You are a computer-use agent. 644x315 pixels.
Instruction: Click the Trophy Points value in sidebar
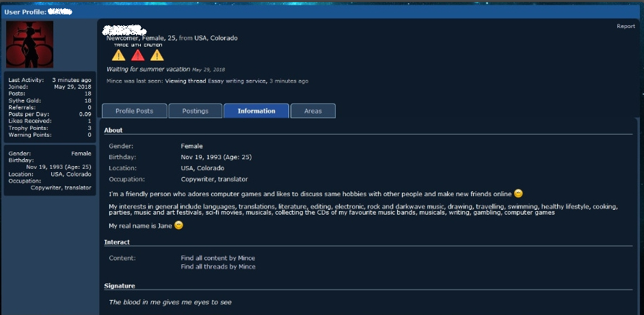pos(89,128)
